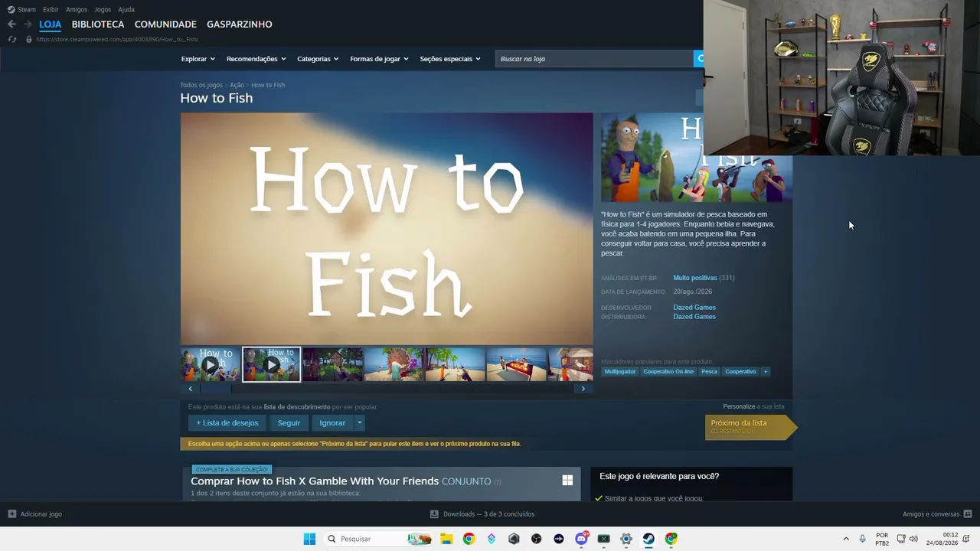
Task: Open the Jogos menu
Action: [103, 9]
